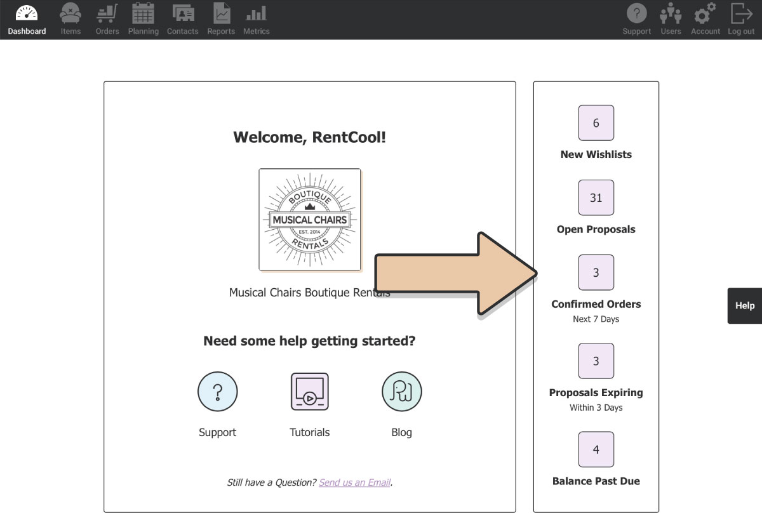
Task: Click the Log out exit icon
Action: [x=741, y=13]
